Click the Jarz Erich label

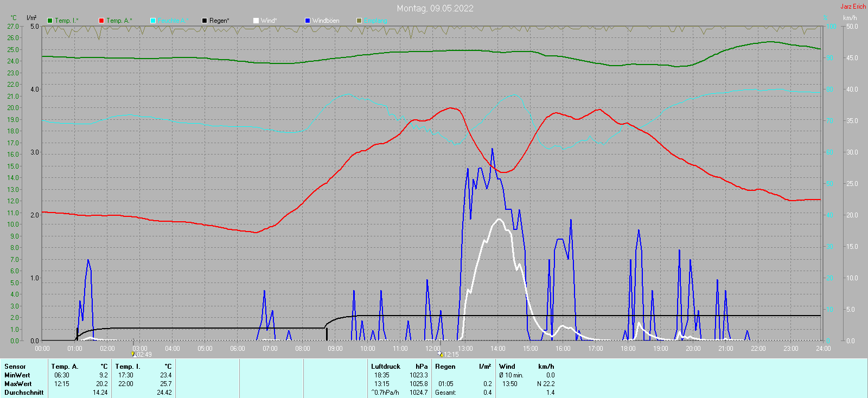[853, 7]
